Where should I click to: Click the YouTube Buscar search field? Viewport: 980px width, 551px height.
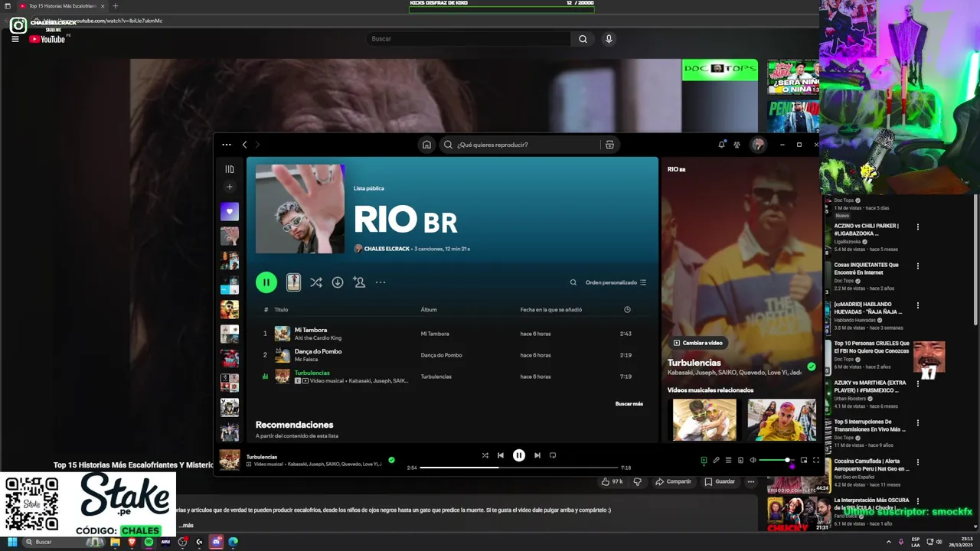tap(469, 39)
